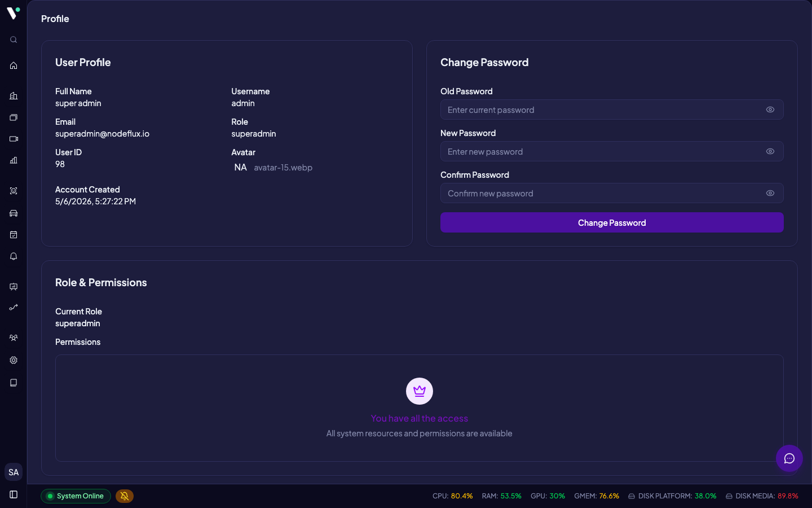Click the NA avatar placeholder
Viewport: 812px width, 508px height.
240,167
